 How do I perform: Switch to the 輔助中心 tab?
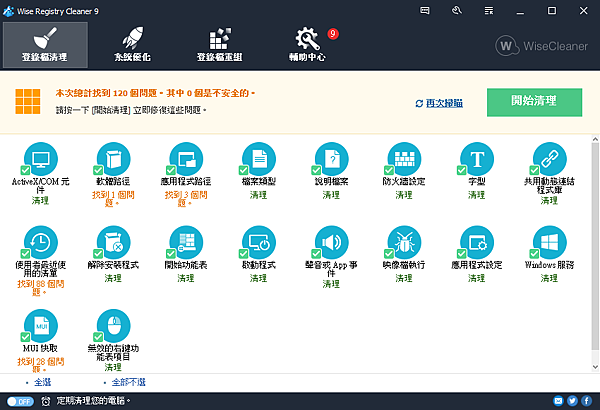click(x=307, y=45)
